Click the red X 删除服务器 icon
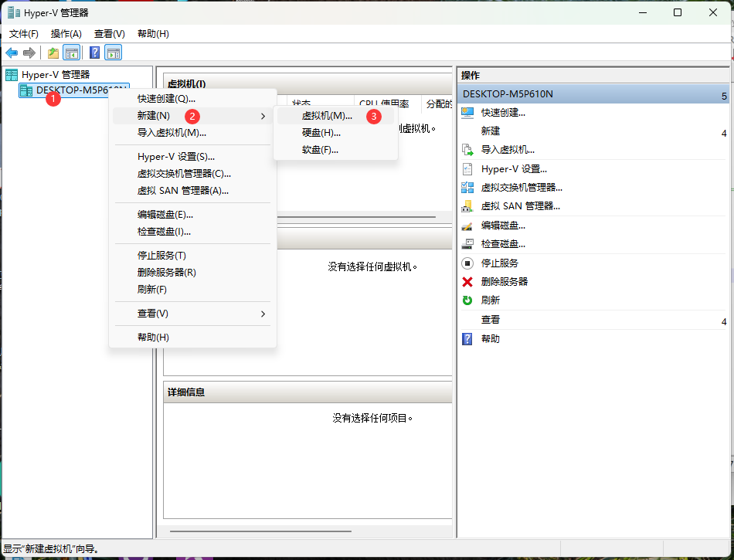 click(467, 282)
